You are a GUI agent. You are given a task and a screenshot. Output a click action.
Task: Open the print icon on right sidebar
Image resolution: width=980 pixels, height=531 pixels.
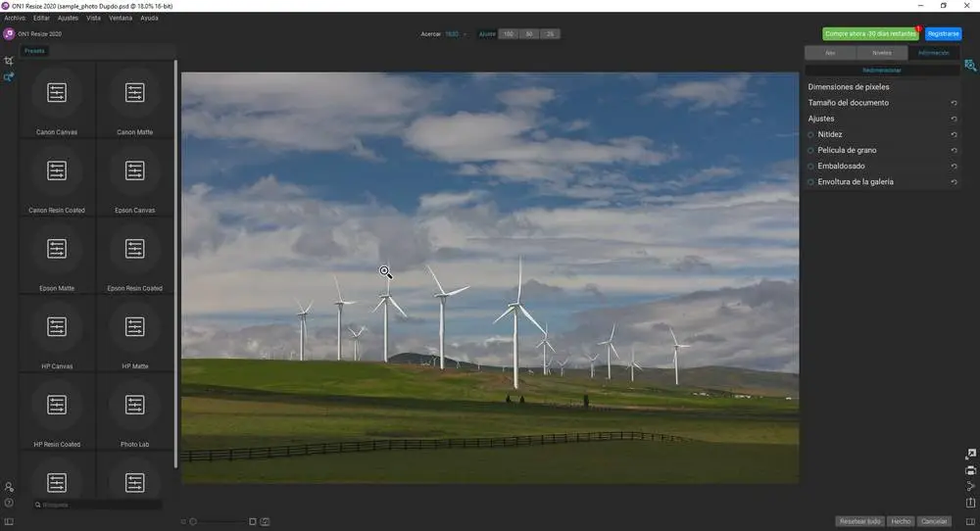coord(970,470)
